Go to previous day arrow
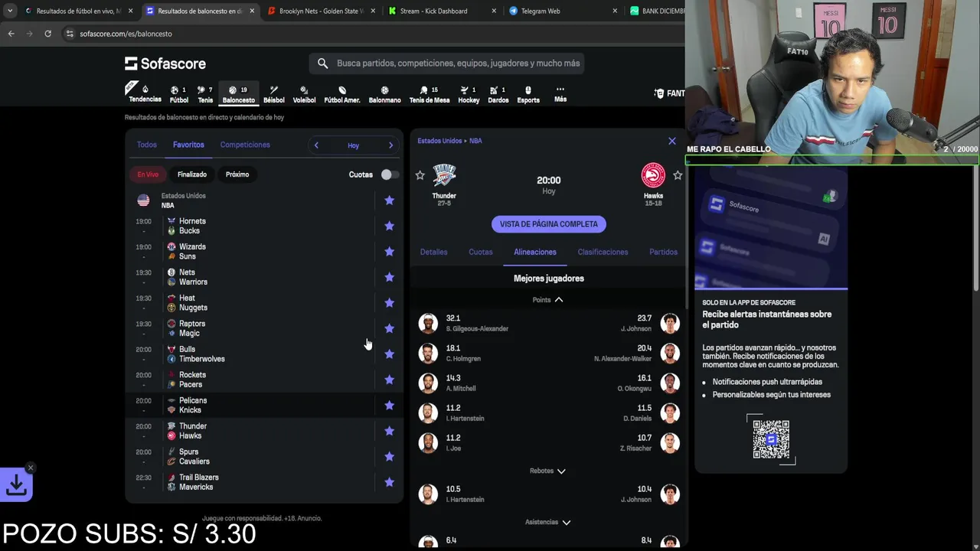The image size is (980, 551). (x=316, y=145)
